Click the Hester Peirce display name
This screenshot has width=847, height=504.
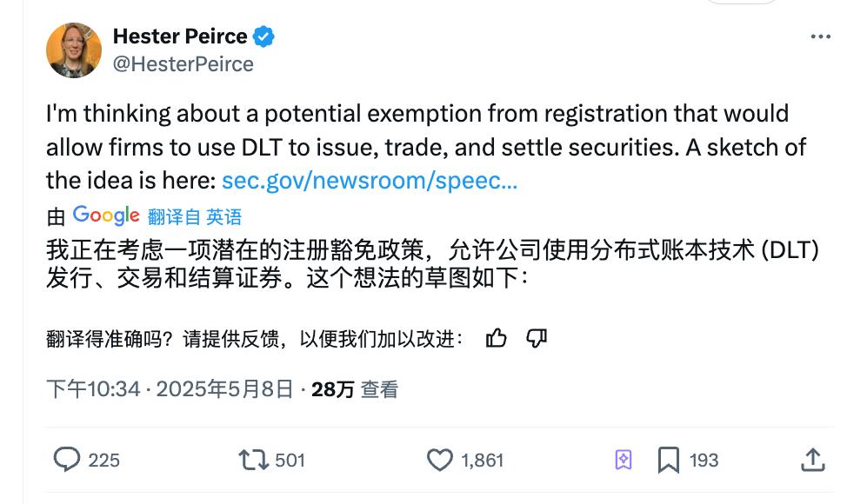[181, 36]
